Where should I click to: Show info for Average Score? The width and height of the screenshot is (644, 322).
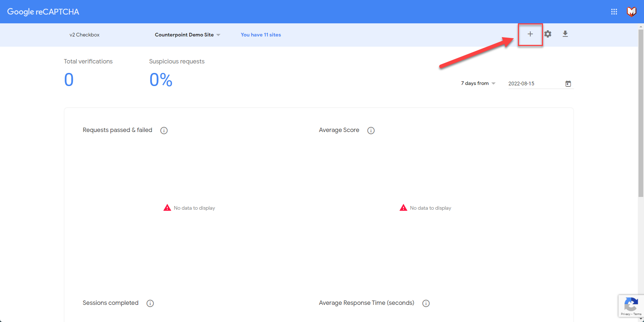(371, 131)
